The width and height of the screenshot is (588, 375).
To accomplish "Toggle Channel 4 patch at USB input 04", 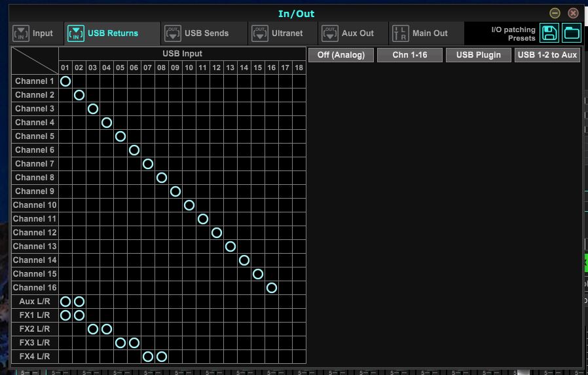I will [x=107, y=123].
